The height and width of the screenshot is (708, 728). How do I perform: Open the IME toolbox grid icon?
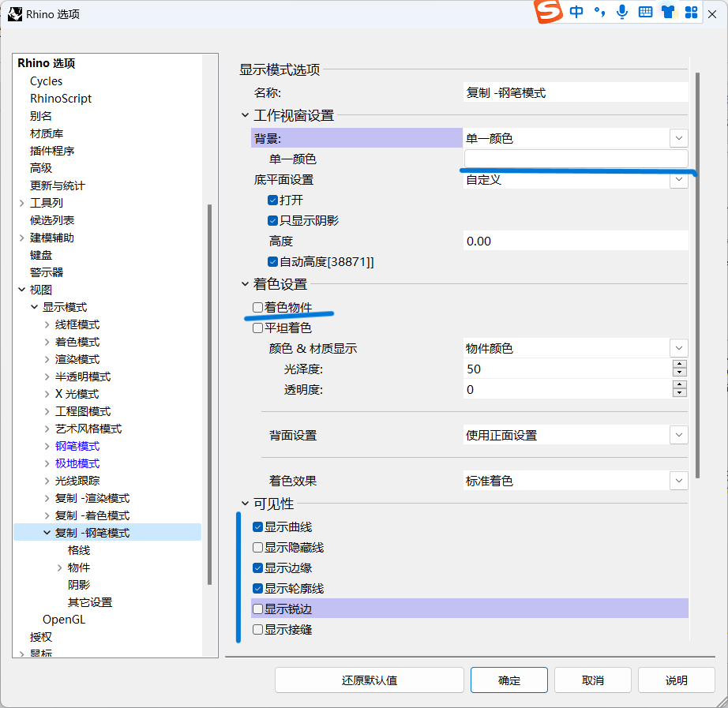692,13
